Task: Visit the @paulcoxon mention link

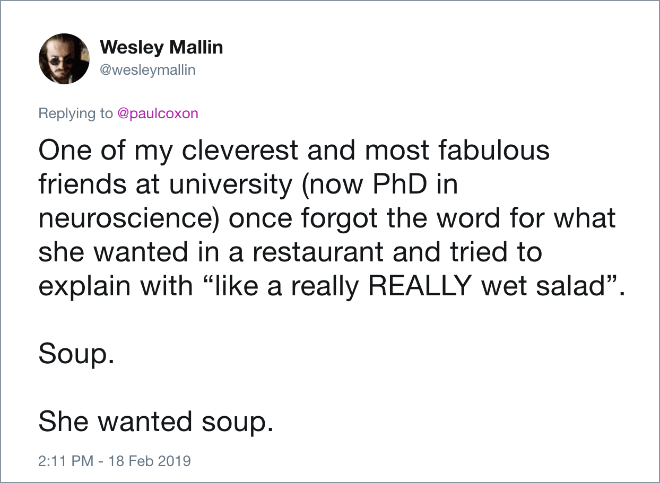Action: tap(157, 113)
